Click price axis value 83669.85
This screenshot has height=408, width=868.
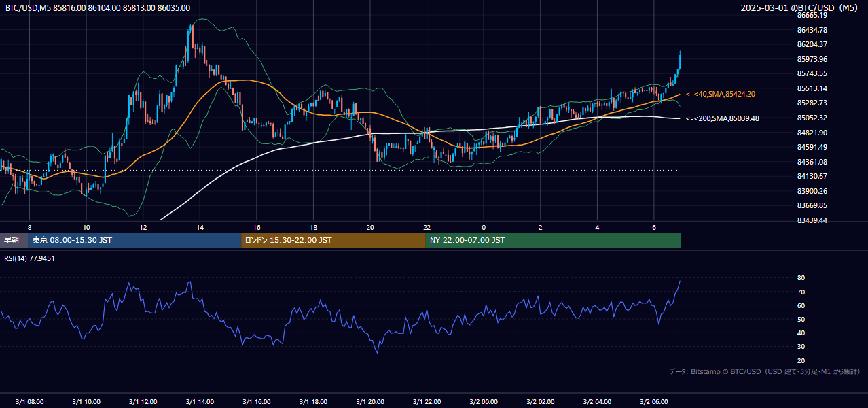click(x=812, y=205)
